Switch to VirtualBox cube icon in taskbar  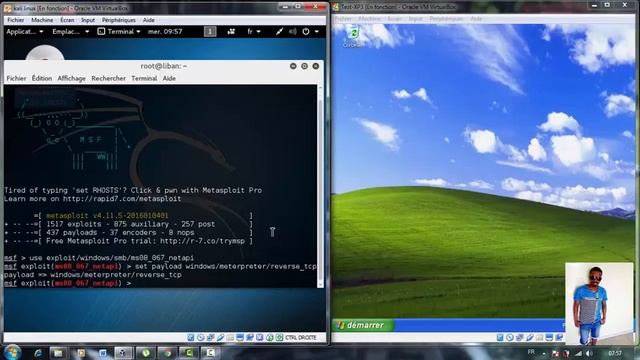coord(122,353)
